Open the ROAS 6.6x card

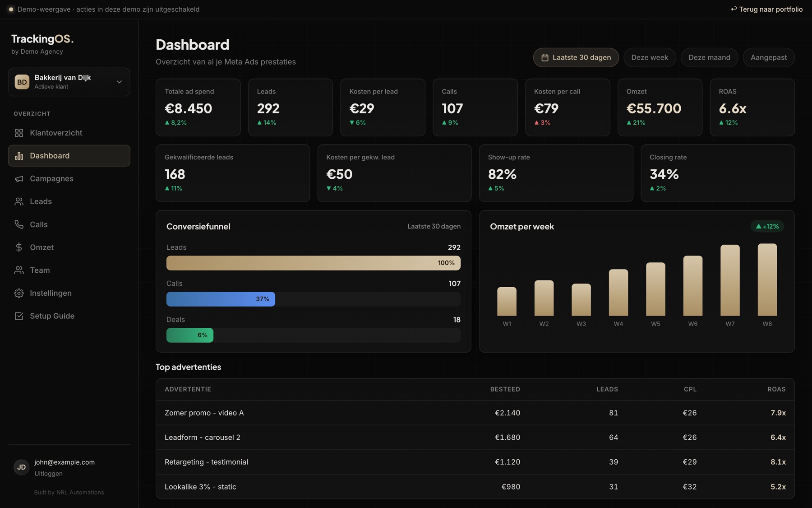point(752,107)
